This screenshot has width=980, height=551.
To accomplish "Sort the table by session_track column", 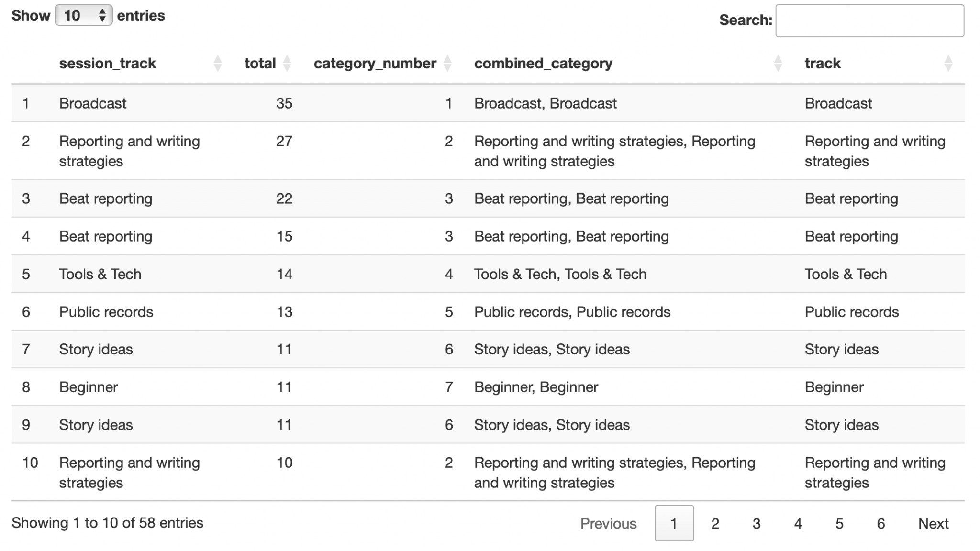I will point(108,63).
